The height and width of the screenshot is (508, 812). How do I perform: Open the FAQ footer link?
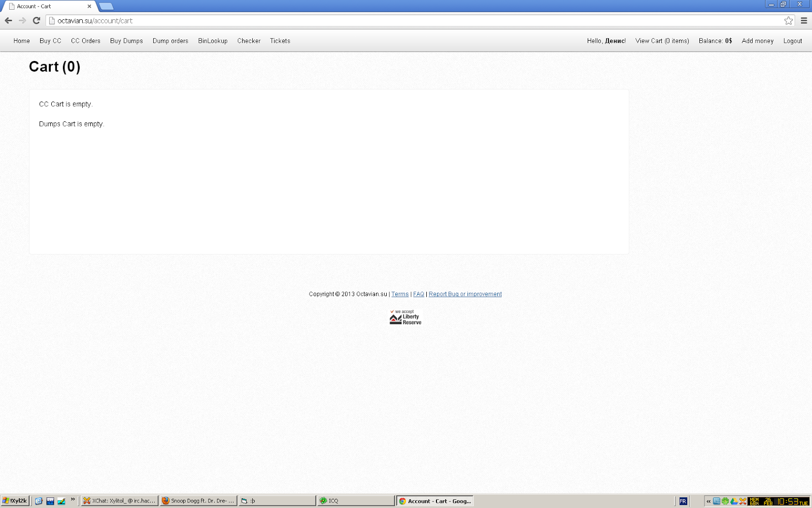tap(419, 294)
